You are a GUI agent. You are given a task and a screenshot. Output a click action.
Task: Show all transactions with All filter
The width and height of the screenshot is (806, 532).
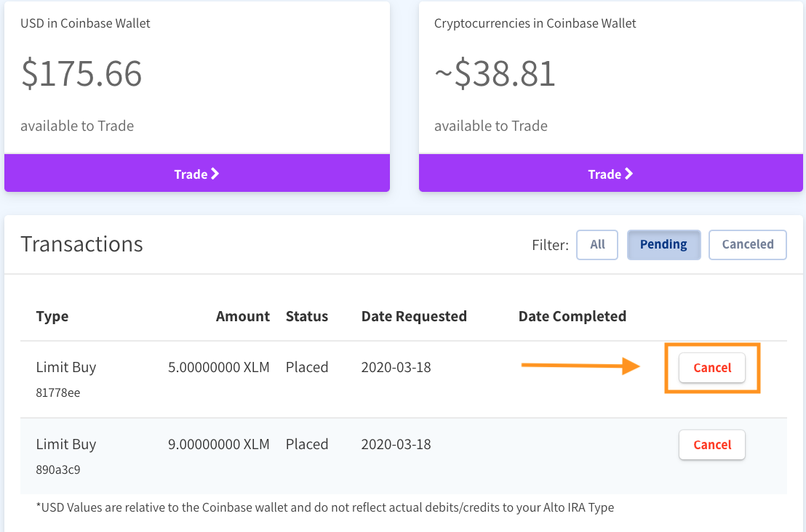[596, 244]
